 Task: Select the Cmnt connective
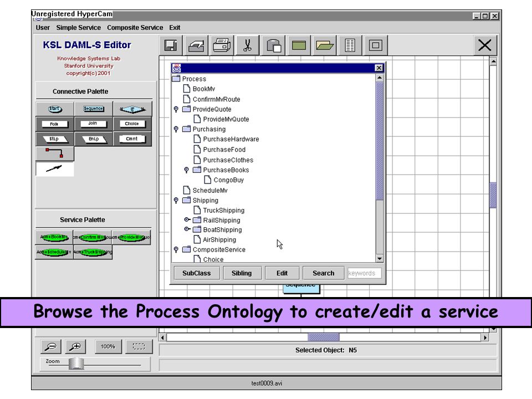tap(132, 139)
